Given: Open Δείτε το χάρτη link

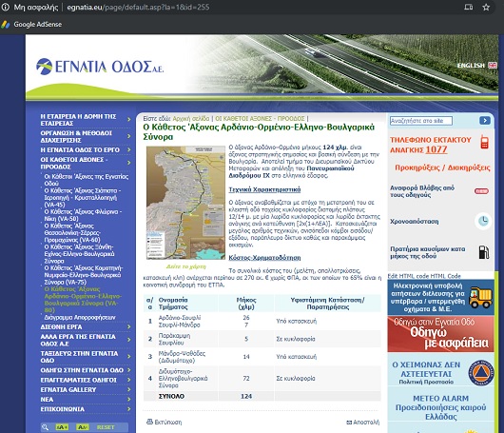Looking at the screenshot, I should click(185, 266).
